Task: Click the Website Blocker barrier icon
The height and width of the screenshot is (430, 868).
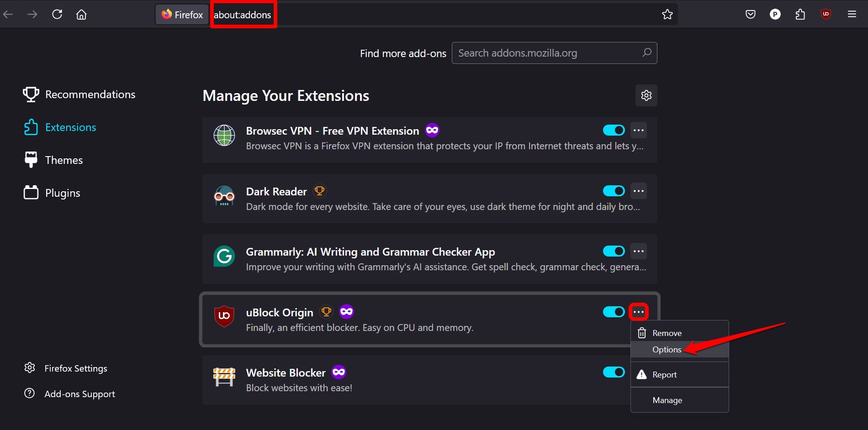Action: pos(224,377)
